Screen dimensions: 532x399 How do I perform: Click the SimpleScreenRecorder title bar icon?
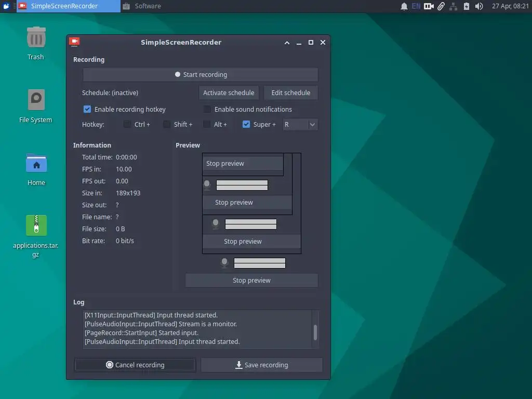[74, 42]
